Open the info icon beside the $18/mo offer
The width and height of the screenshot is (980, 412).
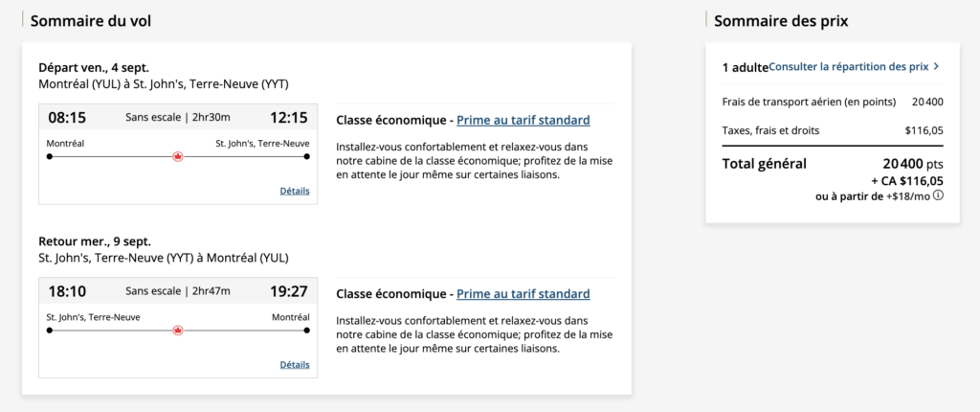pos(939,195)
